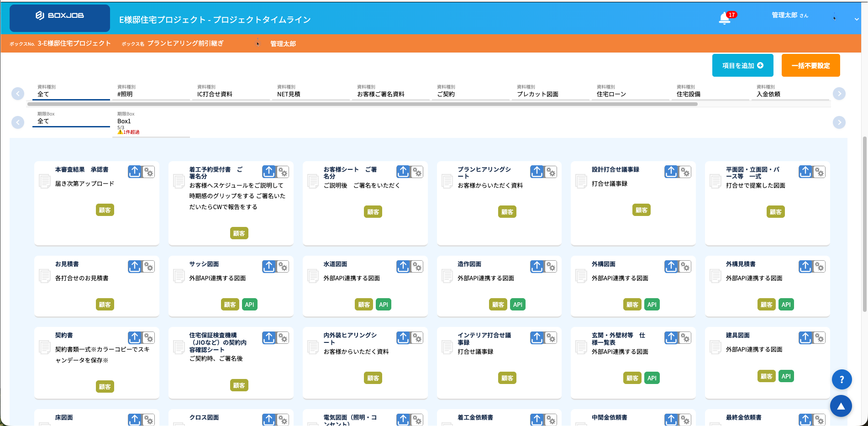This screenshot has height=426, width=868.
Task: Open settings gear for 本審査結果 承認書
Action: (148, 172)
